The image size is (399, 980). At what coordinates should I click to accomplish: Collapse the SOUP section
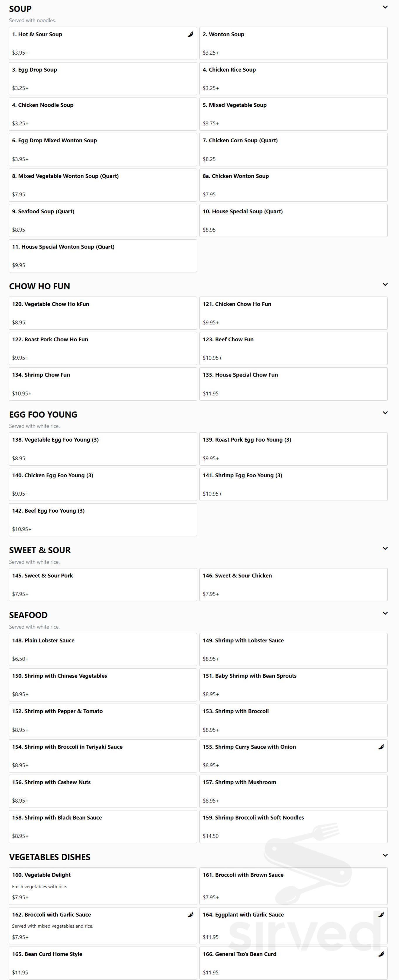(x=386, y=7)
